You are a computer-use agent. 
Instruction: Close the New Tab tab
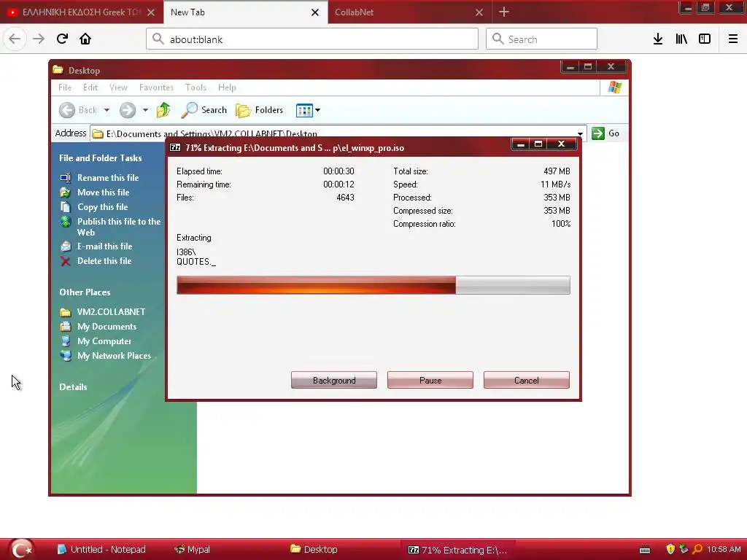click(315, 12)
